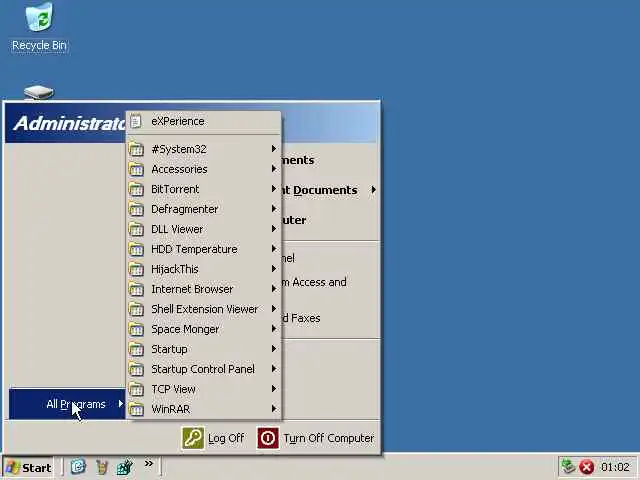
Task: Click the Internet Browser folder icon
Action: click(136, 289)
